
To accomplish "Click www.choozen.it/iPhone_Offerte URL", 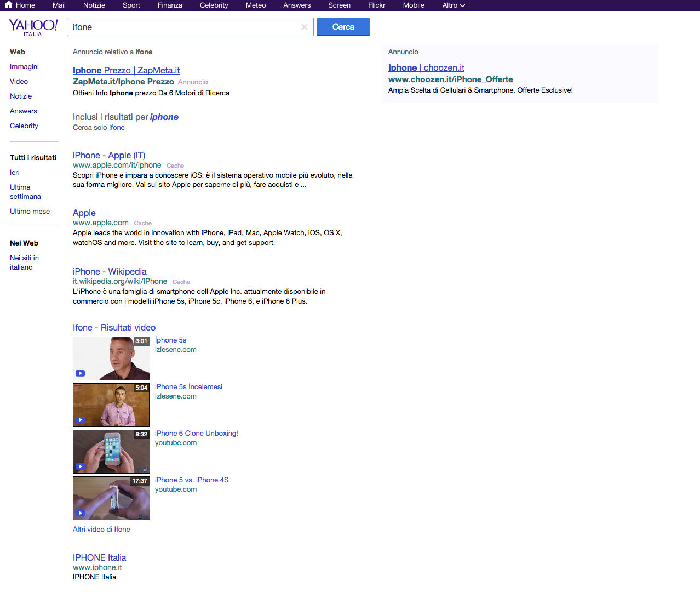I will coord(450,79).
